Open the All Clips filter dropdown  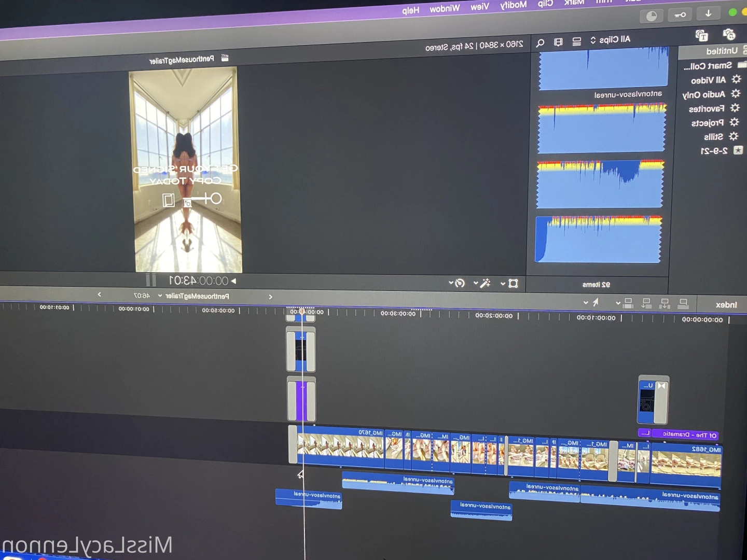(x=611, y=39)
